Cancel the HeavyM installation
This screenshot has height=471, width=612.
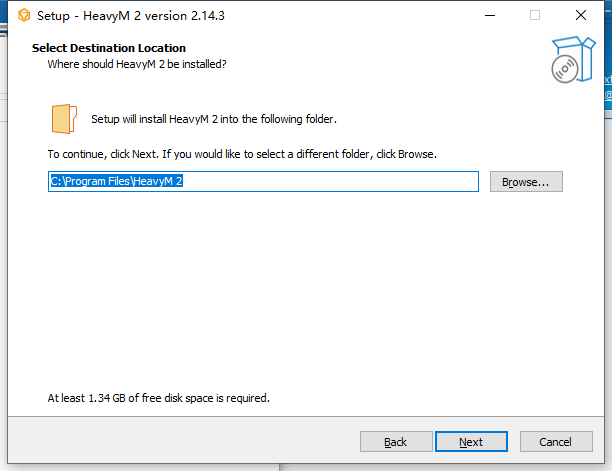coord(555,442)
